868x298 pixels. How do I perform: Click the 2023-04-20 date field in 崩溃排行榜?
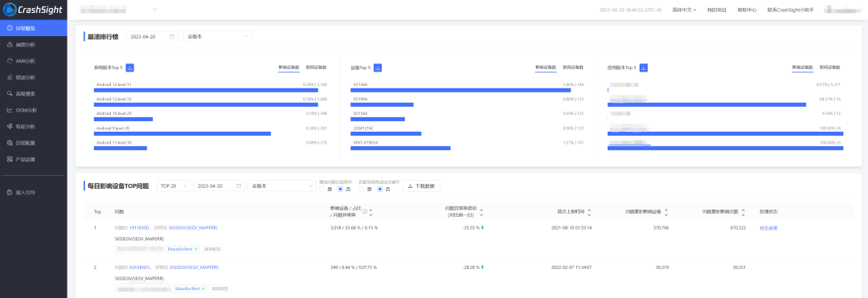(152, 36)
